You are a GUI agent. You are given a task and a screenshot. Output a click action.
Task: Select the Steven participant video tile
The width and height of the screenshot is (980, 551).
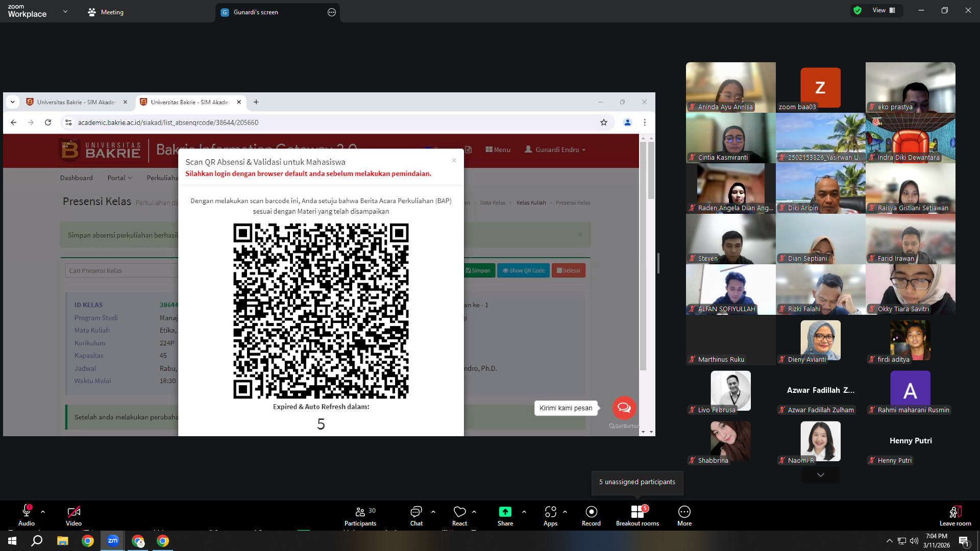click(x=731, y=239)
